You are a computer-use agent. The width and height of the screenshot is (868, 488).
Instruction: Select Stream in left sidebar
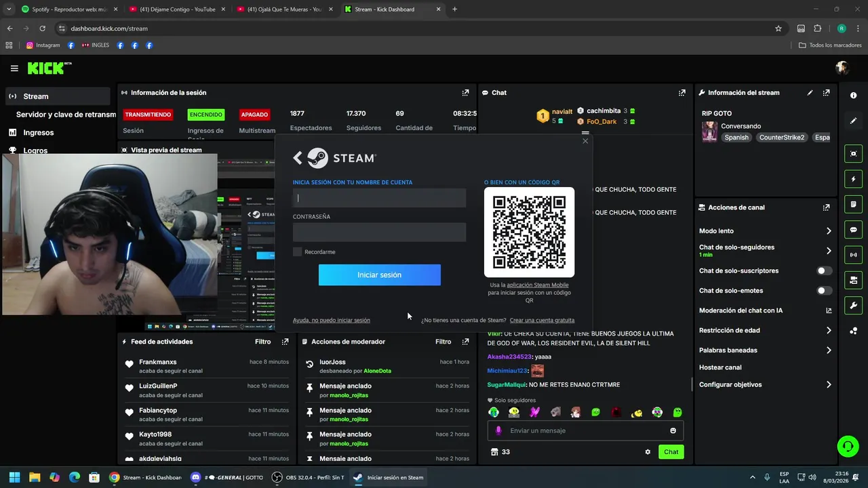(x=58, y=96)
